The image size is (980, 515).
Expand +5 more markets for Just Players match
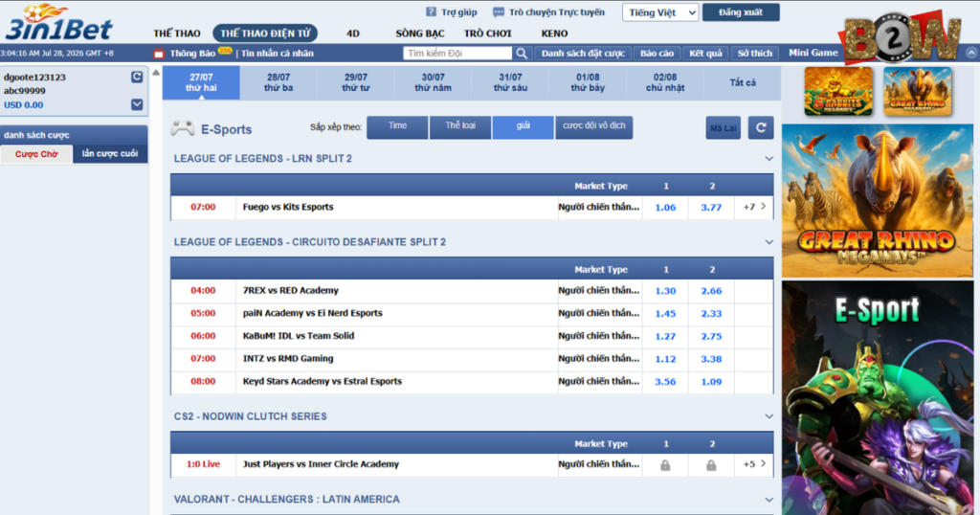pos(754,464)
